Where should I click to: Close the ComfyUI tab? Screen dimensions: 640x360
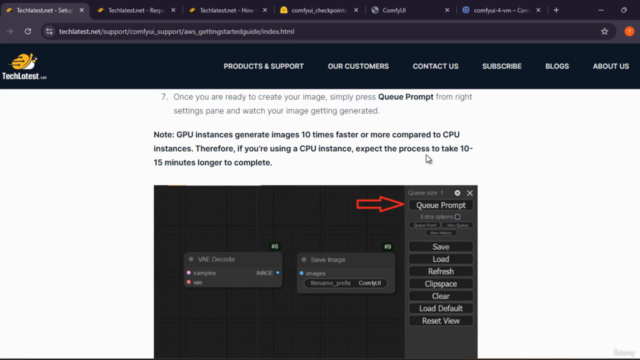coord(447,10)
